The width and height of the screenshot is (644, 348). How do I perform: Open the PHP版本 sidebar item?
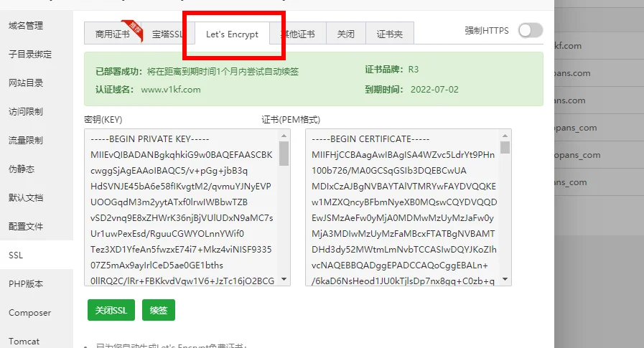[x=26, y=284]
